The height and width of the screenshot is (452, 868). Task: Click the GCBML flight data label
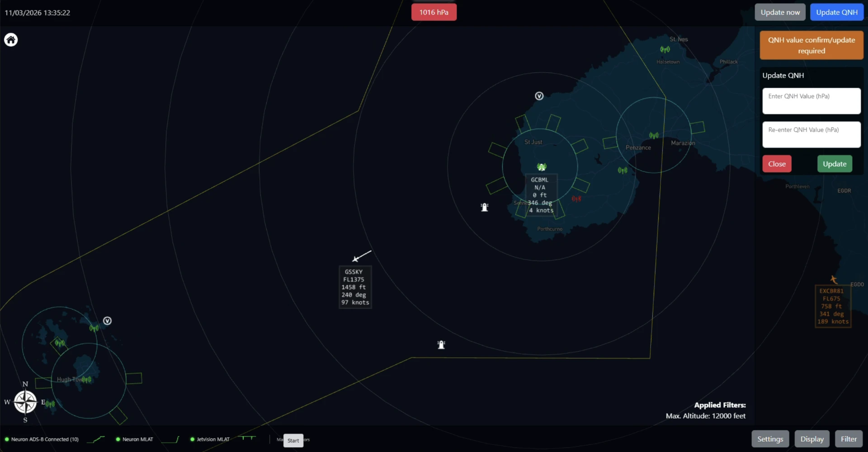pos(541,195)
